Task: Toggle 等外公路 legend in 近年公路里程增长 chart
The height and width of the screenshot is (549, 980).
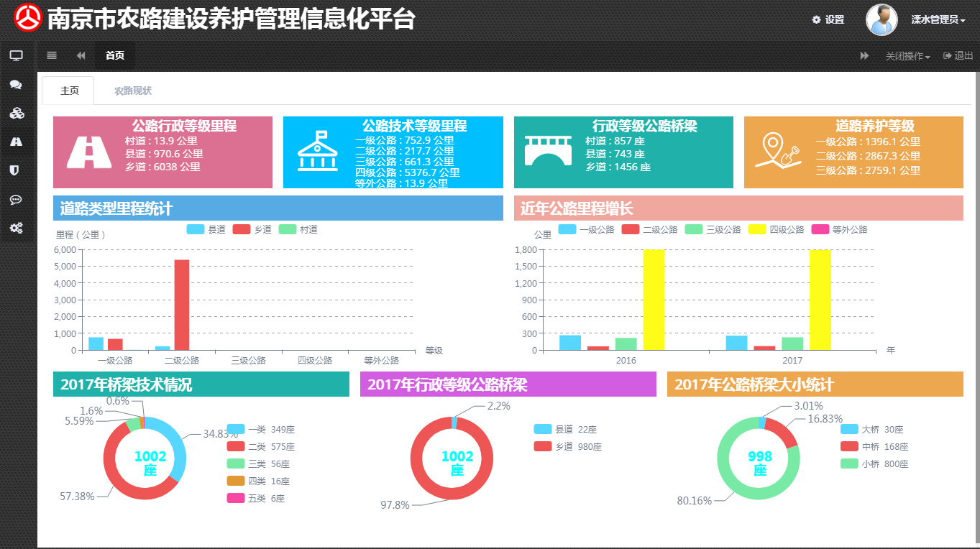Action: coord(840,229)
